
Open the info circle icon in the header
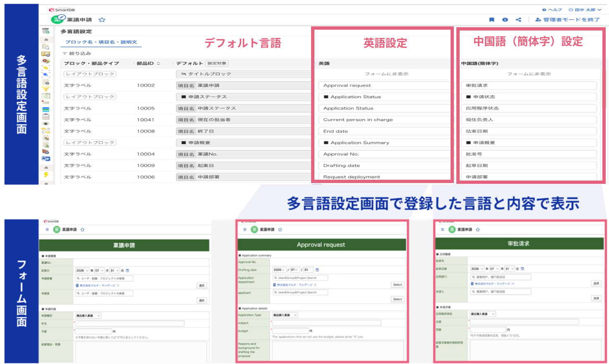point(505,20)
